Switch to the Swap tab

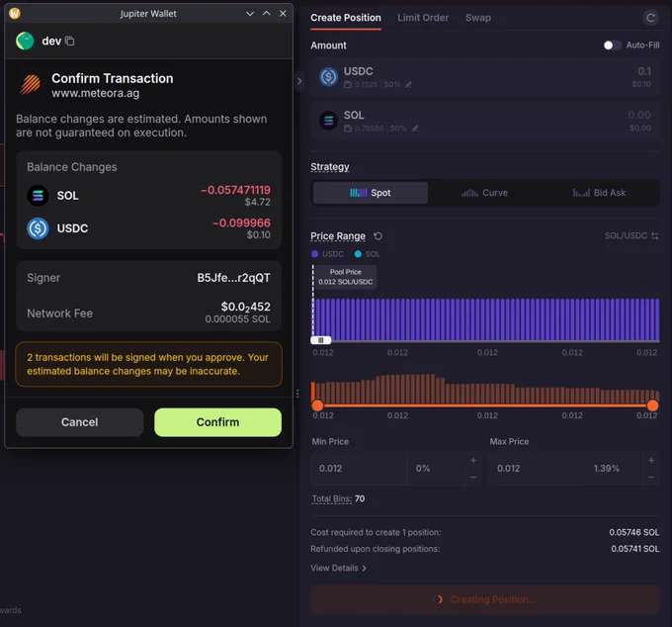pyautogui.click(x=478, y=18)
